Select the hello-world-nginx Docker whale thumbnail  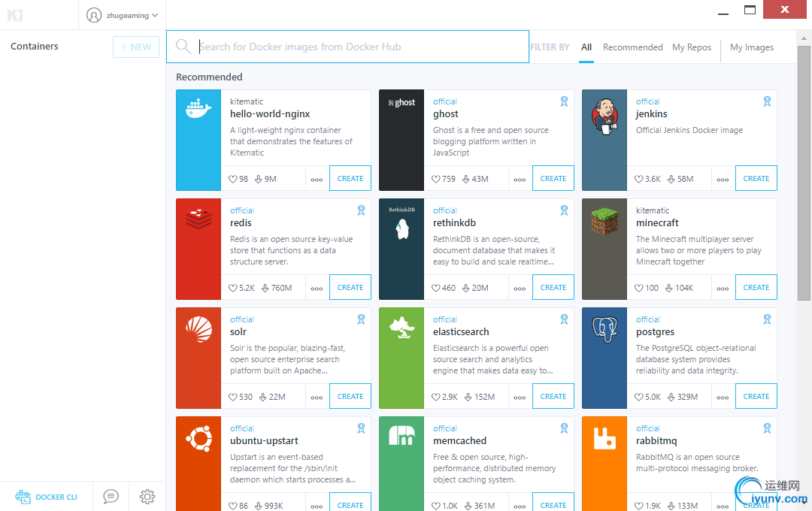198,140
